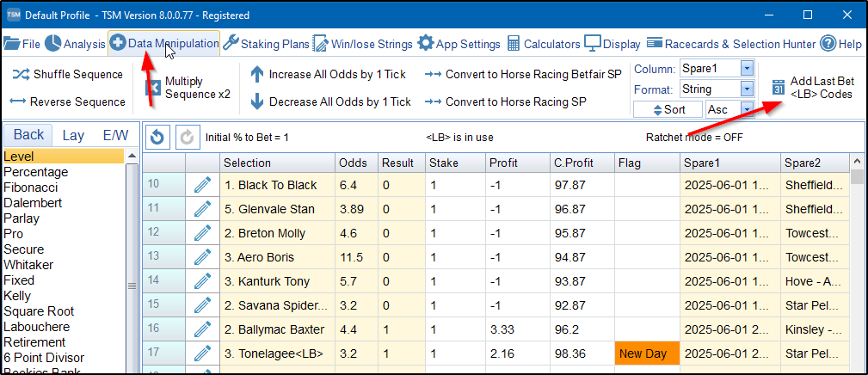Click the Add Last Bet calendar icon
The height and width of the screenshot is (375, 868).
(777, 88)
